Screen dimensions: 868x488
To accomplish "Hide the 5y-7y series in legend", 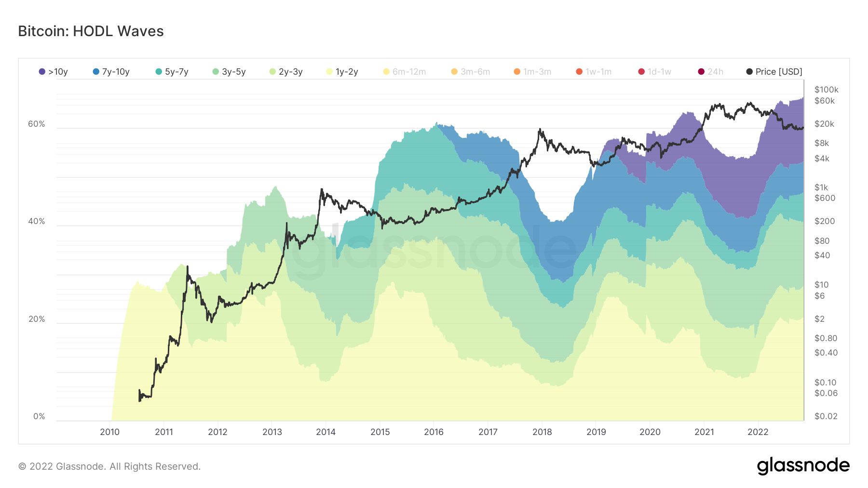I will pos(172,72).
